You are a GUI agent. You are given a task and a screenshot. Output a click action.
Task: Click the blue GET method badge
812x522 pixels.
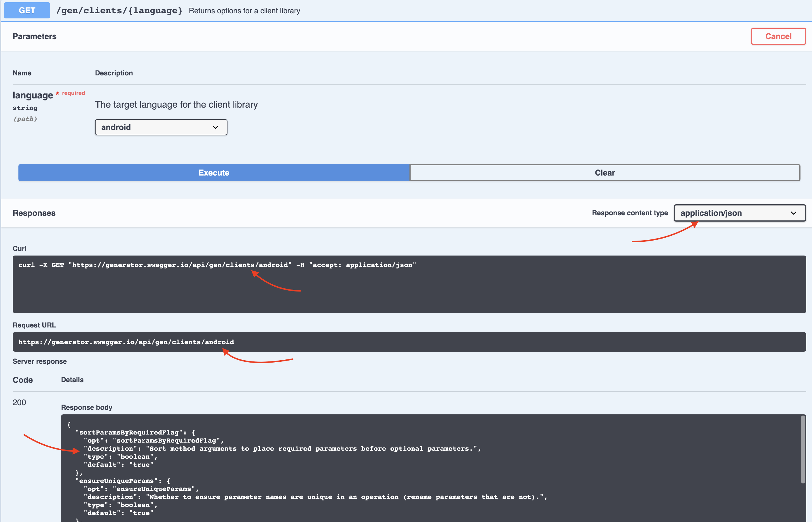(26, 10)
